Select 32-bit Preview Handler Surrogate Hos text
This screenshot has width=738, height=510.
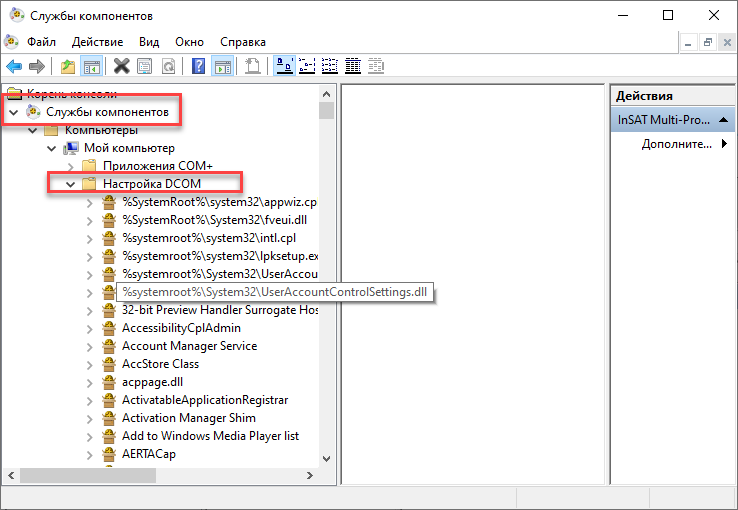tap(220, 310)
